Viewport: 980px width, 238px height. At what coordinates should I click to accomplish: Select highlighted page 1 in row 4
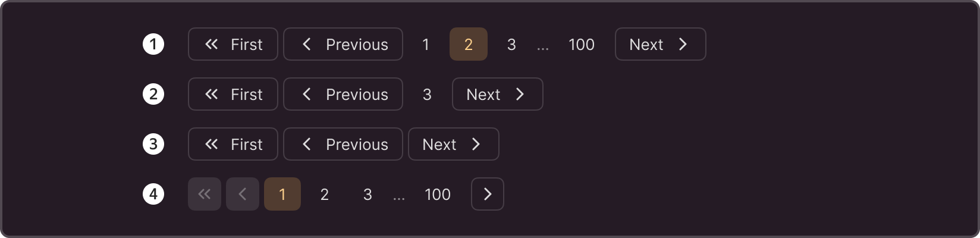[x=282, y=194]
